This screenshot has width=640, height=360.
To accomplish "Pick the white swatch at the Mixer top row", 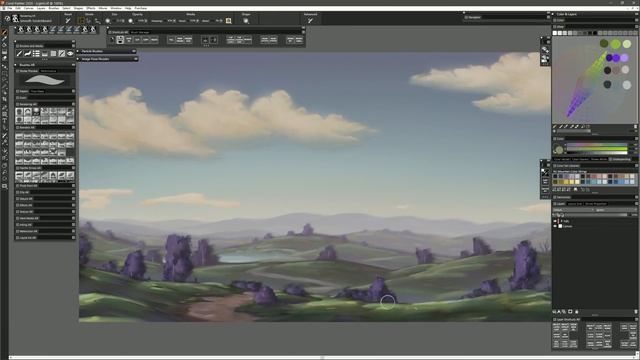I will (555, 33).
